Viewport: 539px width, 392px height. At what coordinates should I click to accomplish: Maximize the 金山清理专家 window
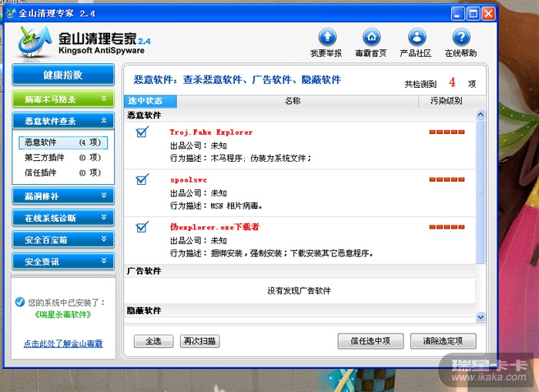click(473, 14)
